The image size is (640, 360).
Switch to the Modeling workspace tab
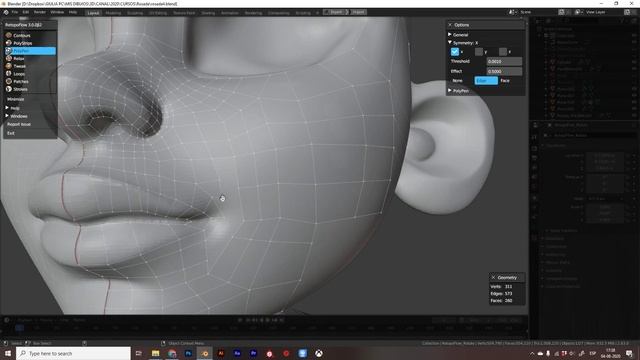pyautogui.click(x=113, y=13)
